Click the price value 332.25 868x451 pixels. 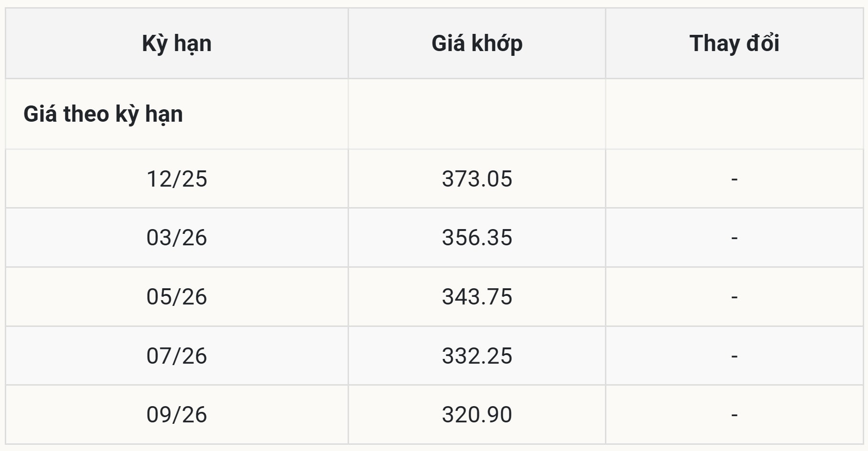477,356
